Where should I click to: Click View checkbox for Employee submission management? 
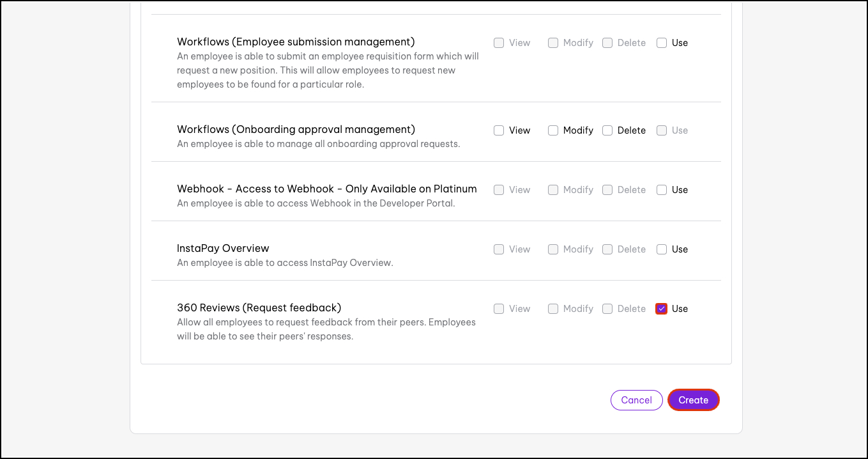(x=499, y=43)
